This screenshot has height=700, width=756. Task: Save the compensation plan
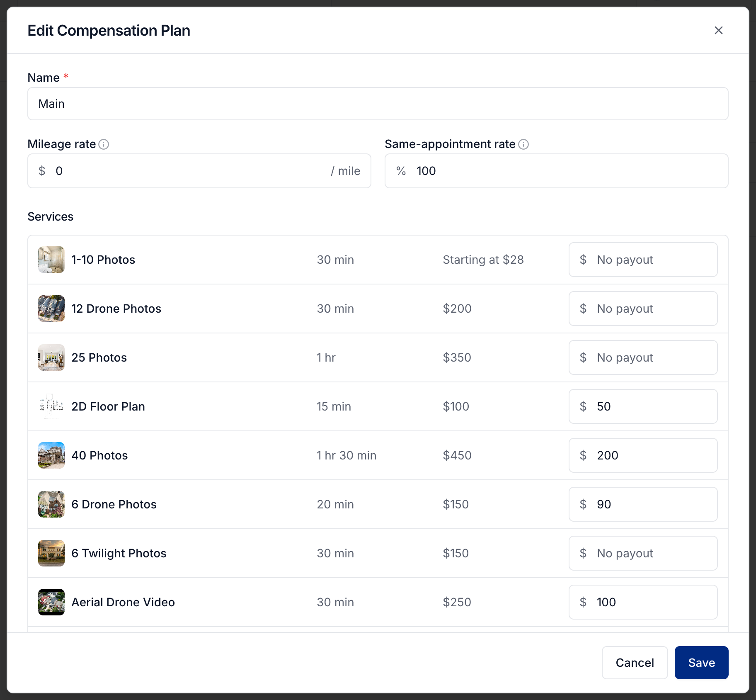701,663
